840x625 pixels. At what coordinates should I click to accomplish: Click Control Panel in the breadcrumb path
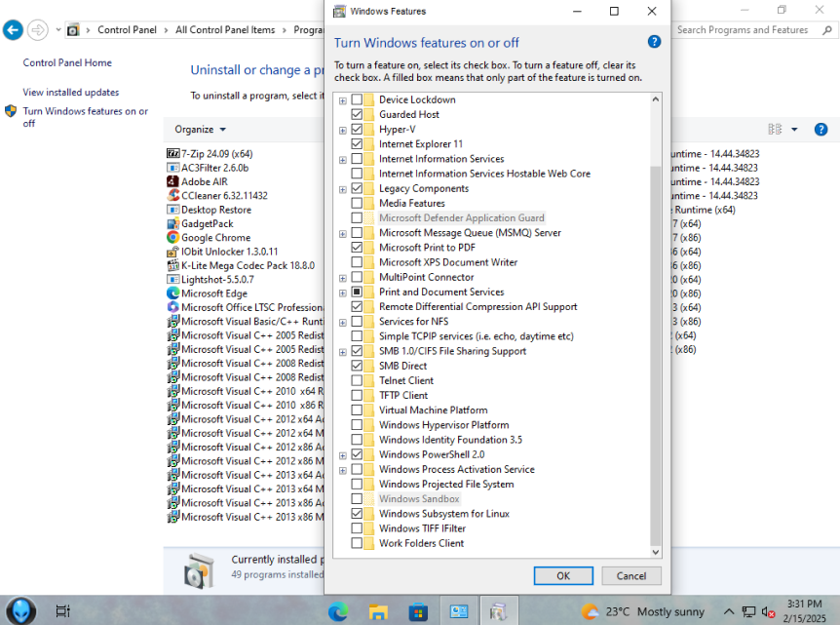(127, 30)
